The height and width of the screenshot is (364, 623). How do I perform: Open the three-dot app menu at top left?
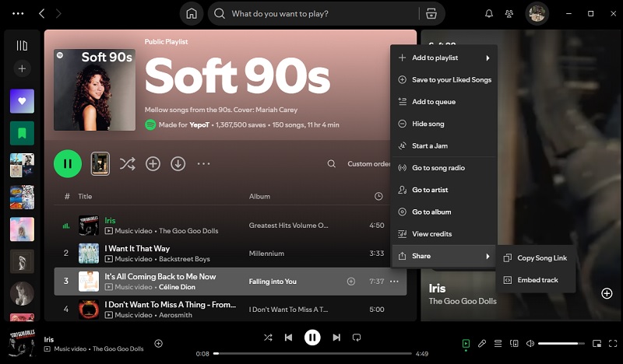(18, 13)
